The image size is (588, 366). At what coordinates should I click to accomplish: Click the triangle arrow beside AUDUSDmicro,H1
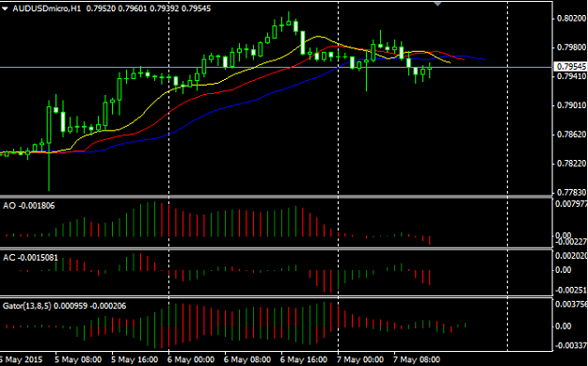point(5,8)
